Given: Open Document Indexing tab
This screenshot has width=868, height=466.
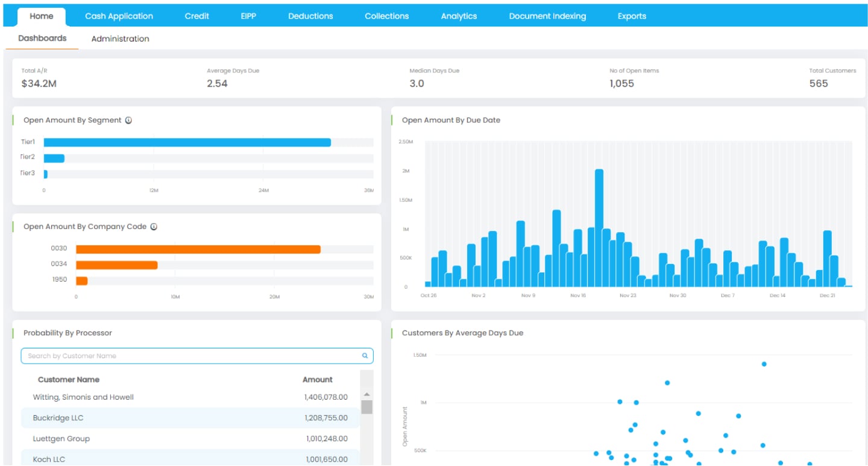Looking at the screenshot, I should pyautogui.click(x=547, y=16).
